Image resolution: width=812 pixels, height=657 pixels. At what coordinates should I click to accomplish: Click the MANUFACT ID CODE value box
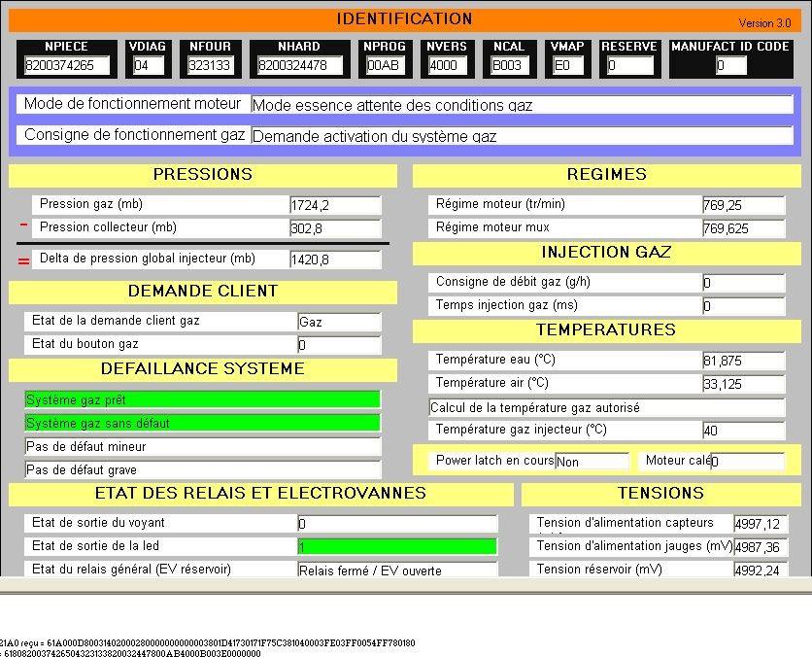coord(730,66)
